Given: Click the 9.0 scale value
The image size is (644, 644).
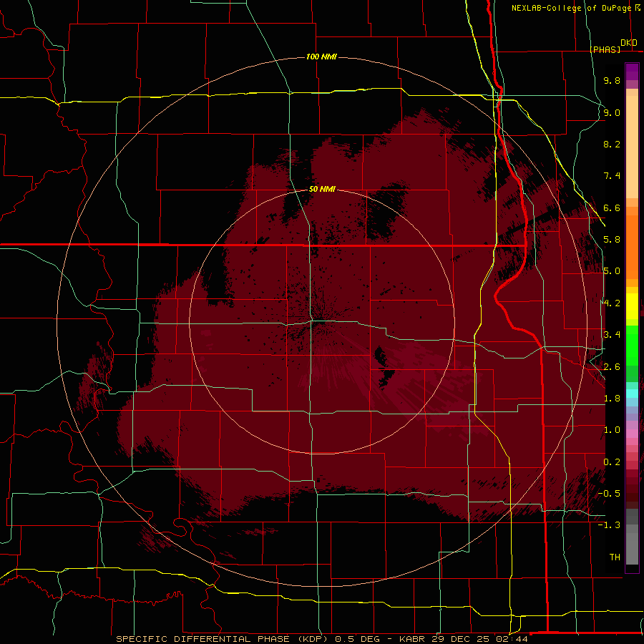Looking at the screenshot, I should (612, 112).
